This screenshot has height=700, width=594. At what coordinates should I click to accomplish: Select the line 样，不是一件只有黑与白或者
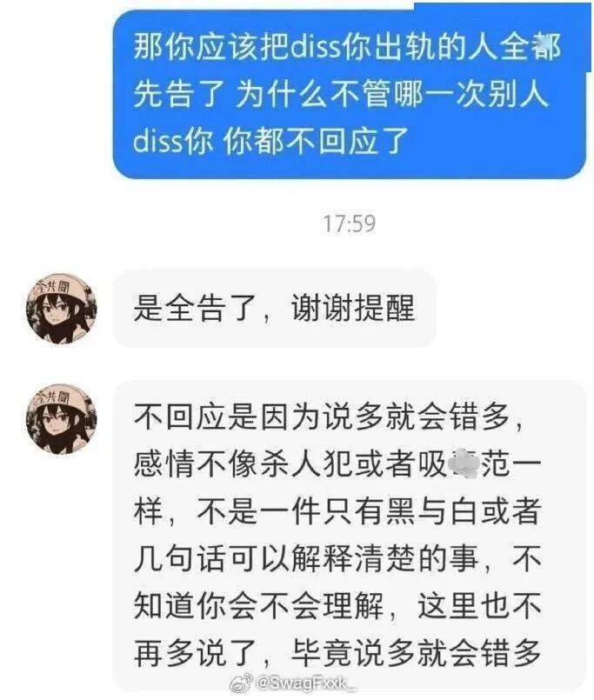coord(337,511)
